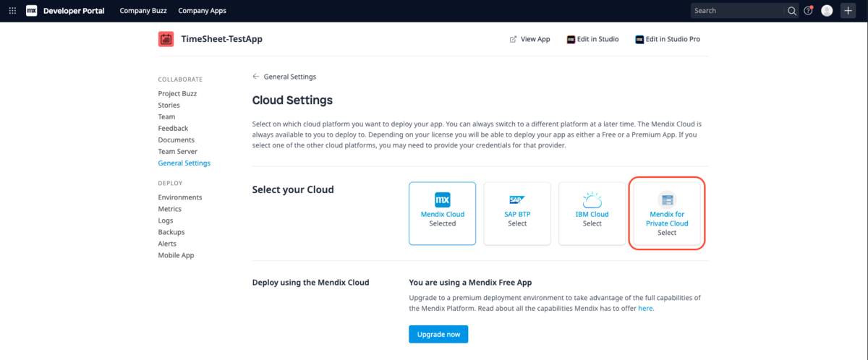Click the TimeSheet-TestApp calendar app icon
868x360 pixels.
(x=166, y=39)
